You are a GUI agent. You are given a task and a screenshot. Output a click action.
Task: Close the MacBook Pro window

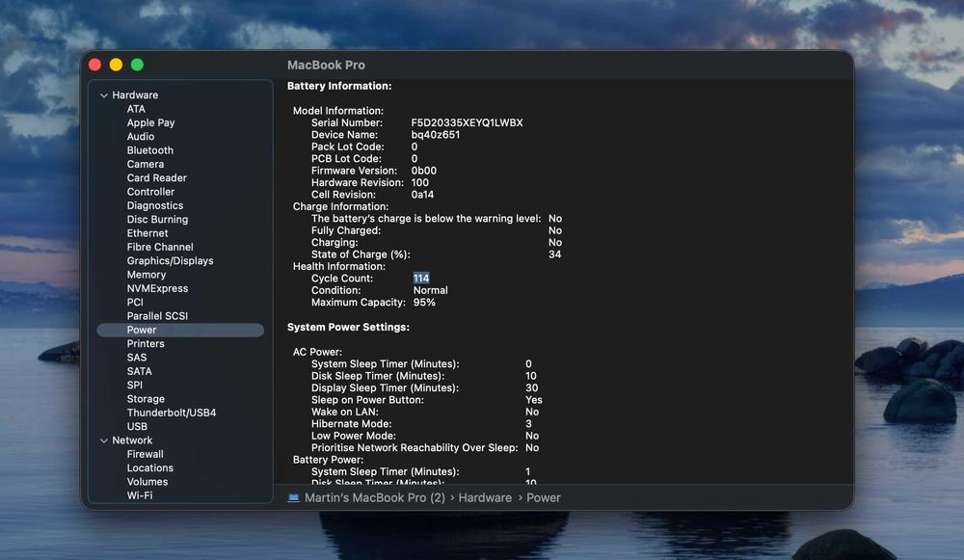tap(94, 65)
